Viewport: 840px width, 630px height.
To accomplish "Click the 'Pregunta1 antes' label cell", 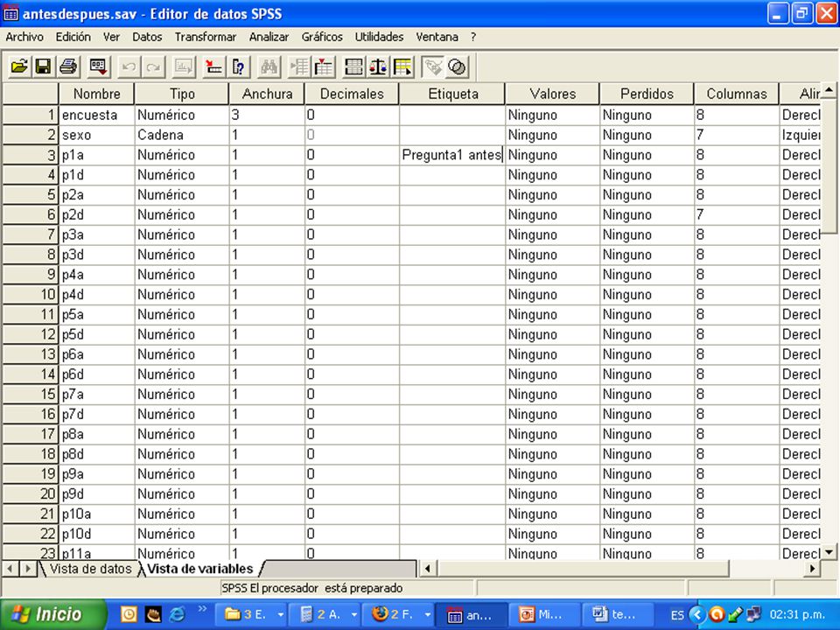I will [x=452, y=155].
